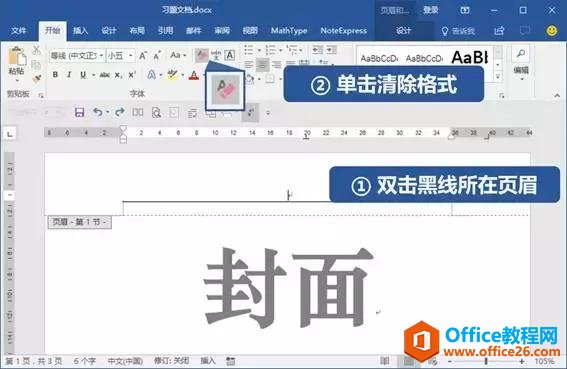This screenshot has height=369, width=567.
Task: Click the zoom slider handle
Action: tap(486, 361)
